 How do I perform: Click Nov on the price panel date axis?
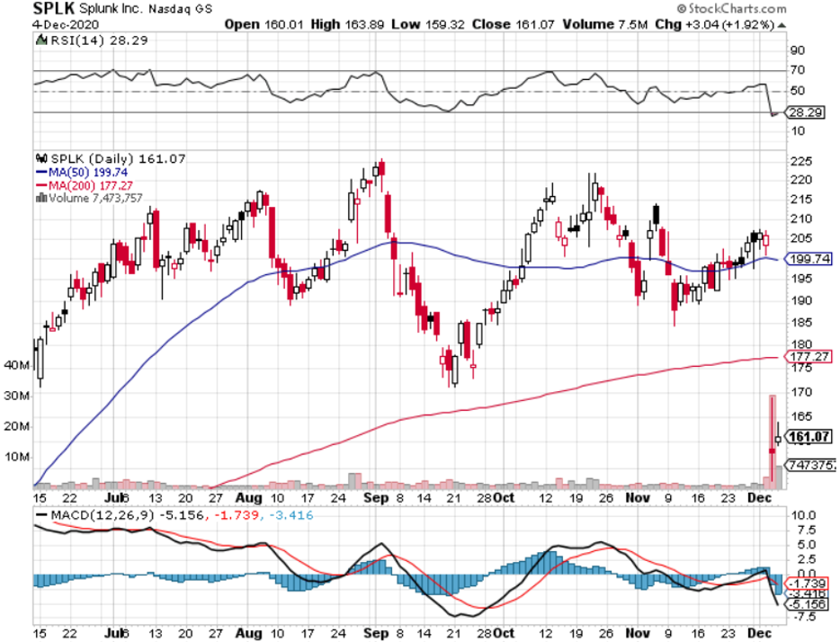point(638,498)
